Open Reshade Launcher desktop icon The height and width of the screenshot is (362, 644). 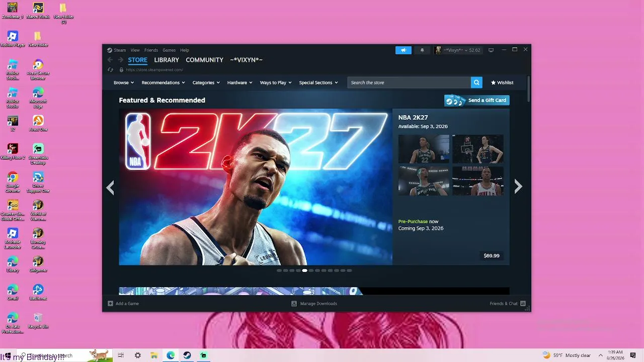13,238
